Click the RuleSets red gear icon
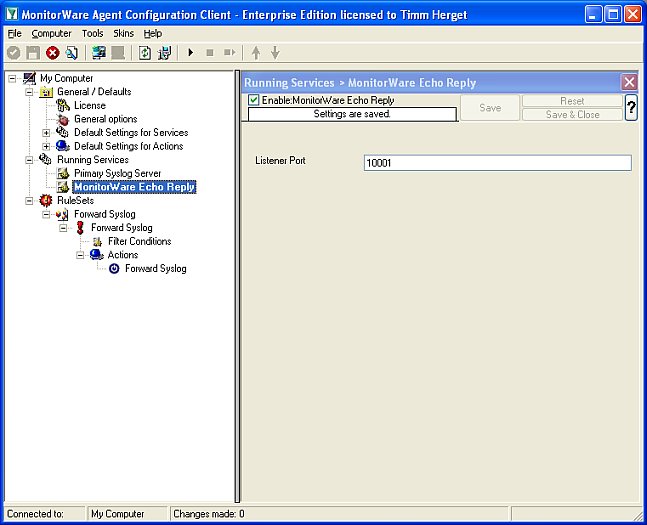 [x=46, y=201]
